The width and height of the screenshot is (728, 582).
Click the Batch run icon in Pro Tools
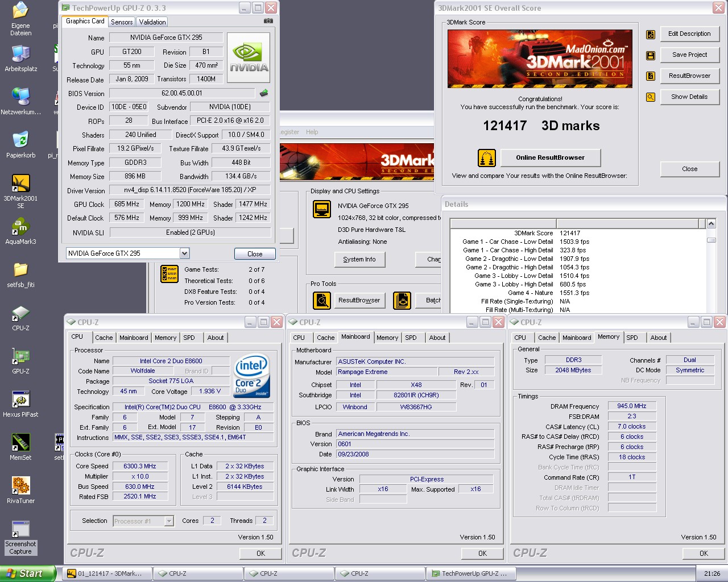tap(402, 300)
